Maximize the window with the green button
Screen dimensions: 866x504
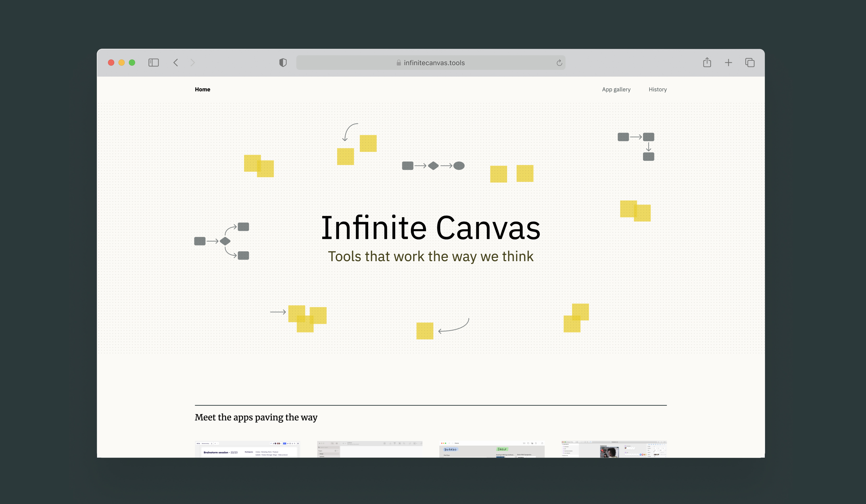pyautogui.click(x=132, y=63)
